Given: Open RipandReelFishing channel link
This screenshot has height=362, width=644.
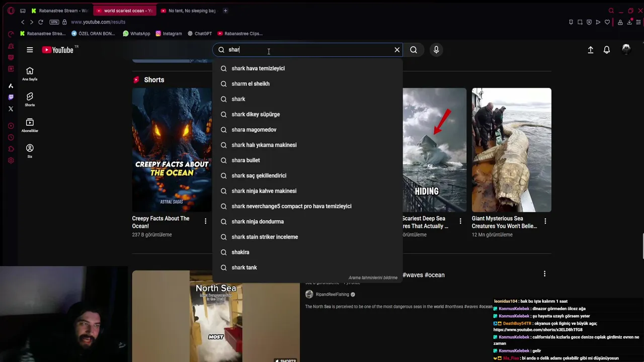Looking at the screenshot, I should pos(332,295).
